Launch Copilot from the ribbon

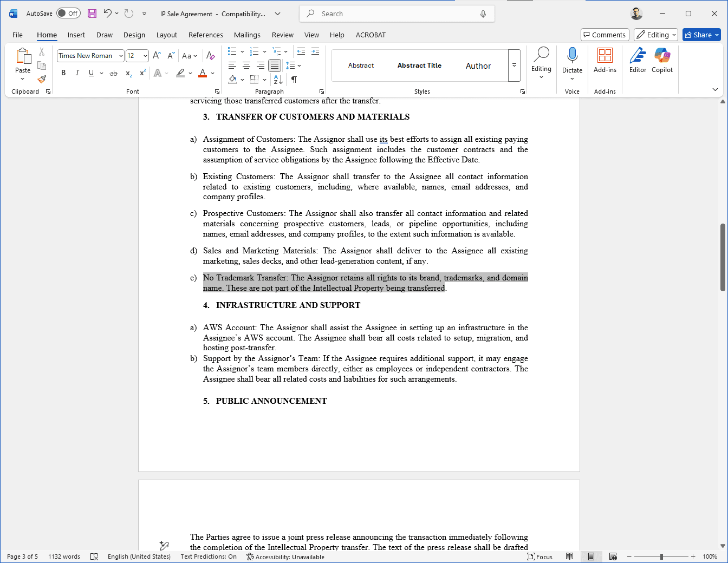click(662, 55)
